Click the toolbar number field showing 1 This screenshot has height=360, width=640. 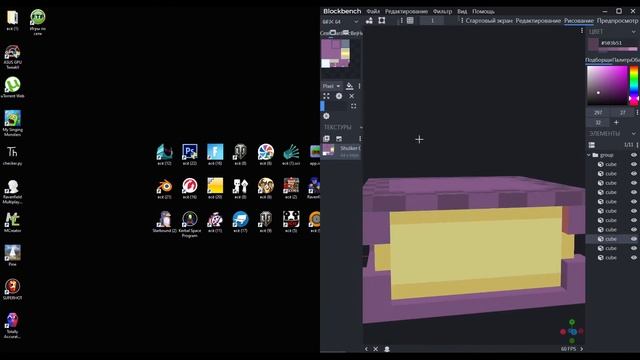(432, 20)
